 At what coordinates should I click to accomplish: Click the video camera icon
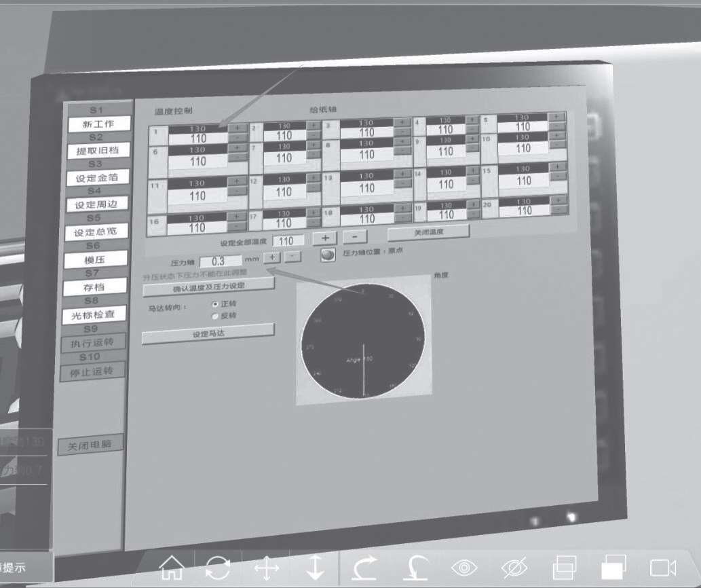[662, 568]
